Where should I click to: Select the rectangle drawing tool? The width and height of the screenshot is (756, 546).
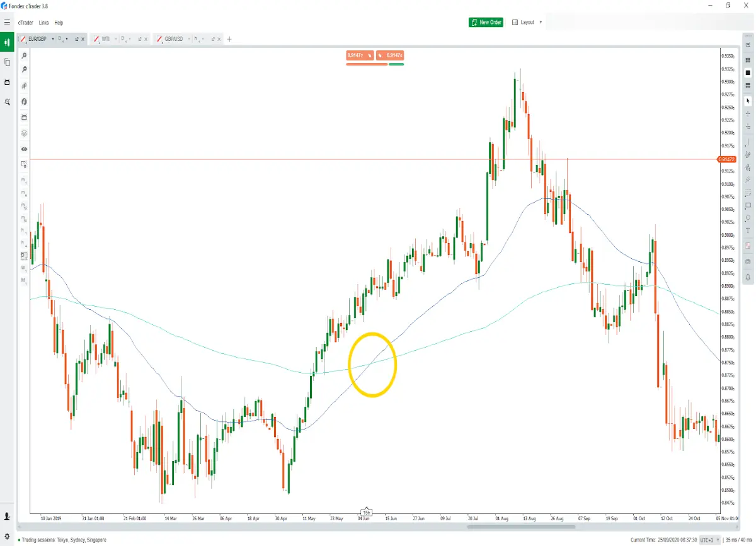748,205
